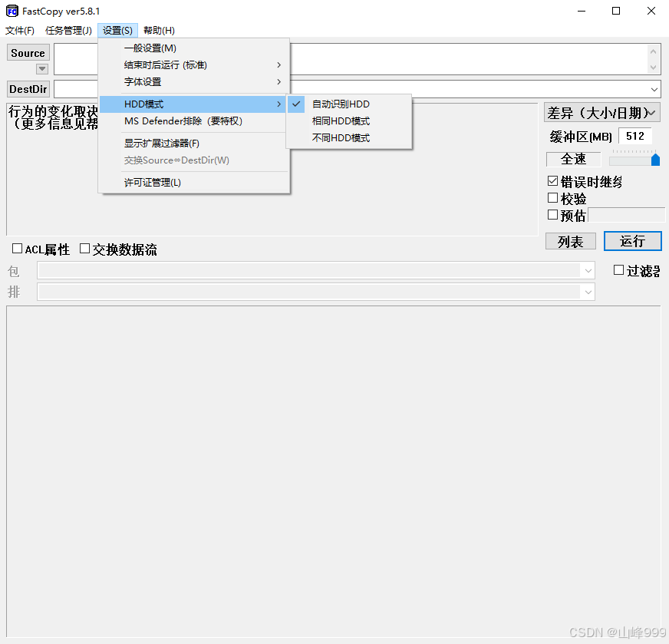Maximize the FastCopy window
Viewport: 669px width, 644px height.
(615, 11)
